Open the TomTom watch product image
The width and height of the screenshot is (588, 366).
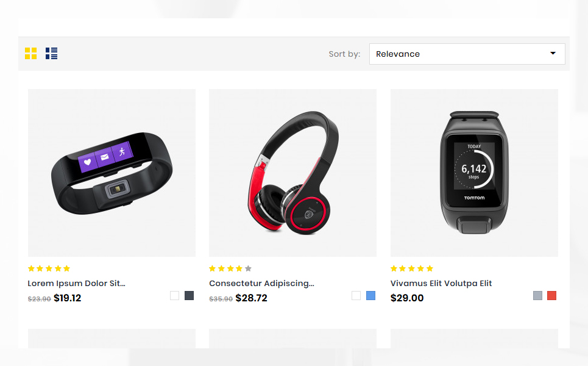[x=474, y=173]
